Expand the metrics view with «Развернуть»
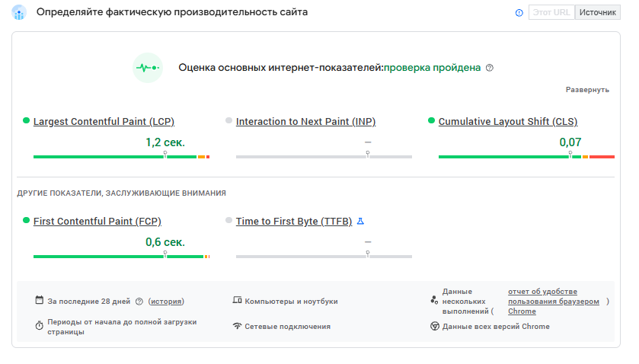Viewport: 639px width, 364px height. click(587, 90)
